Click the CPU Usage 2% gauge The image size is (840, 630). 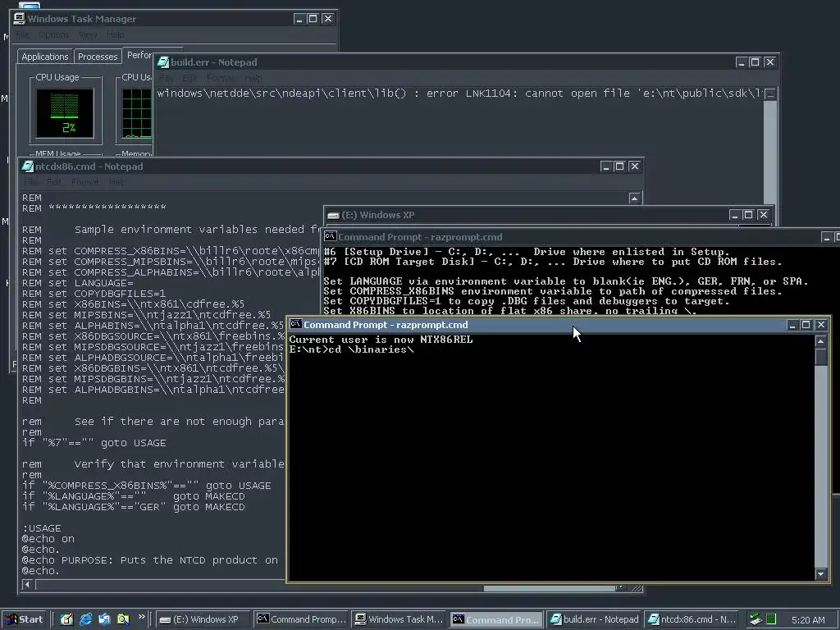(x=65, y=113)
